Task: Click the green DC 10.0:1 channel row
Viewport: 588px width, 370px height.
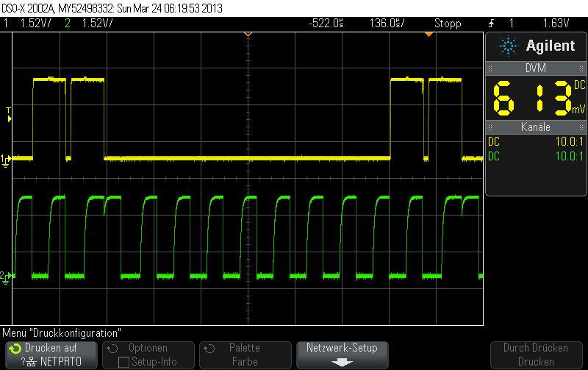Action: coord(536,156)
